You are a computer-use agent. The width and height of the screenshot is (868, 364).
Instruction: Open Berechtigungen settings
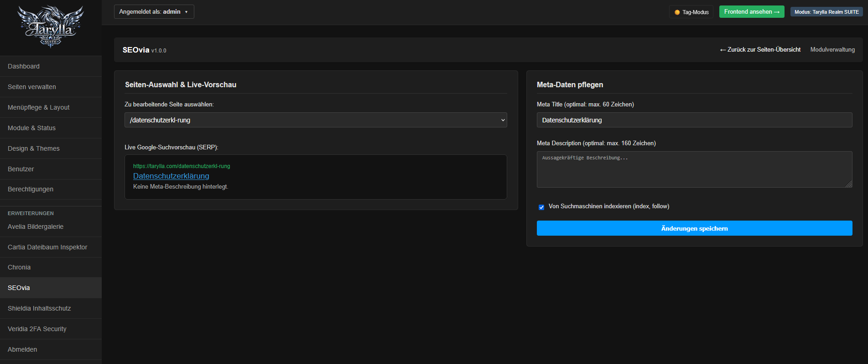point(51,189)
